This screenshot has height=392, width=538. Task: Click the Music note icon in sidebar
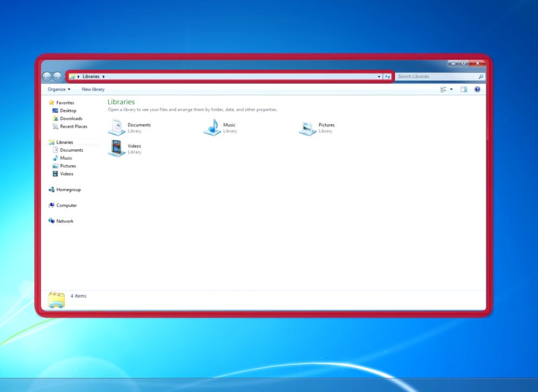coord(55,158)
